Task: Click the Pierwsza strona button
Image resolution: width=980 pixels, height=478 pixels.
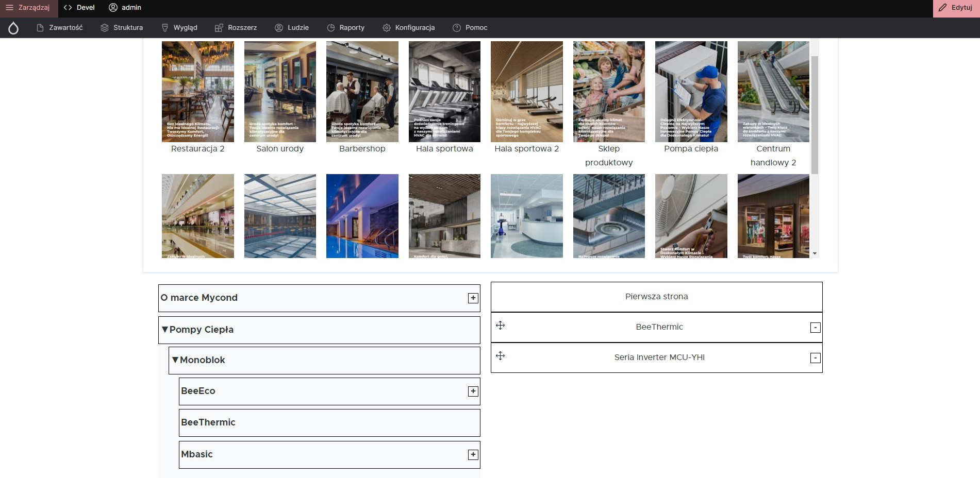Action: [656, 297]
